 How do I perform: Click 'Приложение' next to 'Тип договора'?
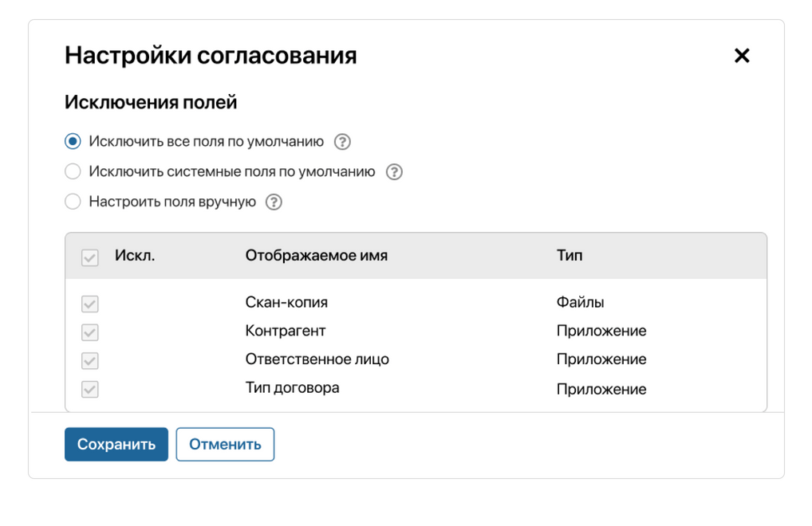point(601,389)
